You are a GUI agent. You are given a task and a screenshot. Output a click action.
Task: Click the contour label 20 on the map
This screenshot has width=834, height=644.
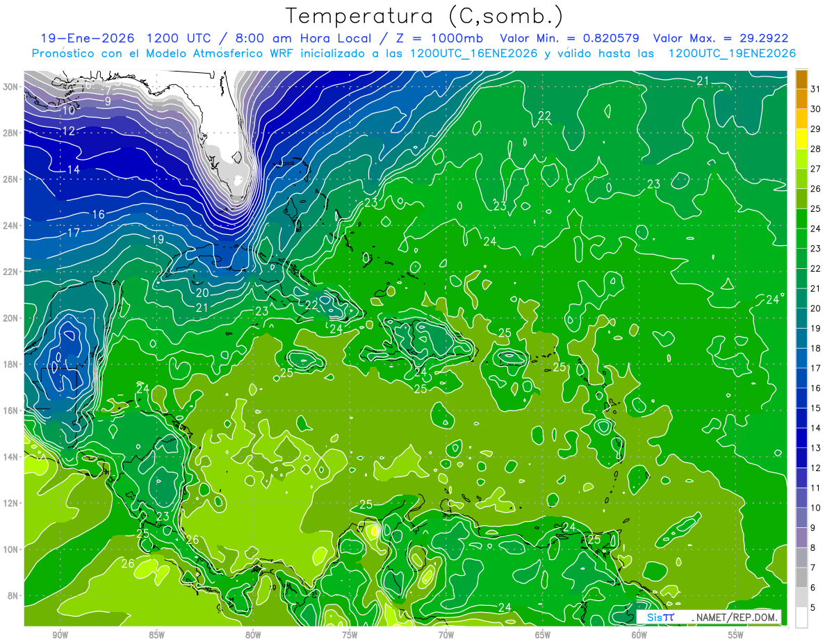(202, 293)
